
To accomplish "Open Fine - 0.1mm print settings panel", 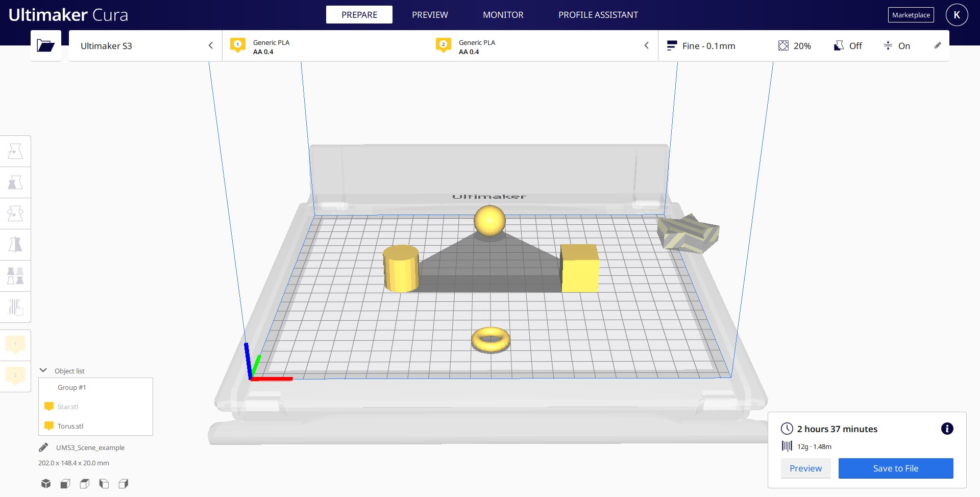I will click(803, 45).
